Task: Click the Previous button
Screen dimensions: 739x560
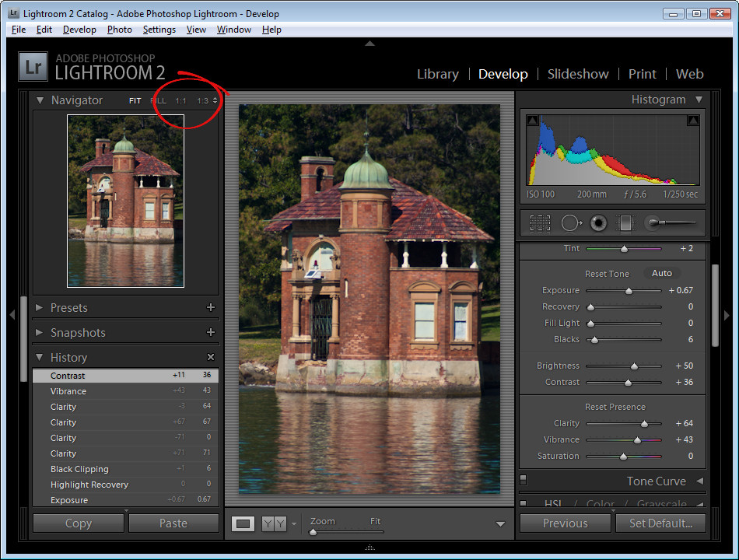Action: pyautogui.click(x=565, y=523)
